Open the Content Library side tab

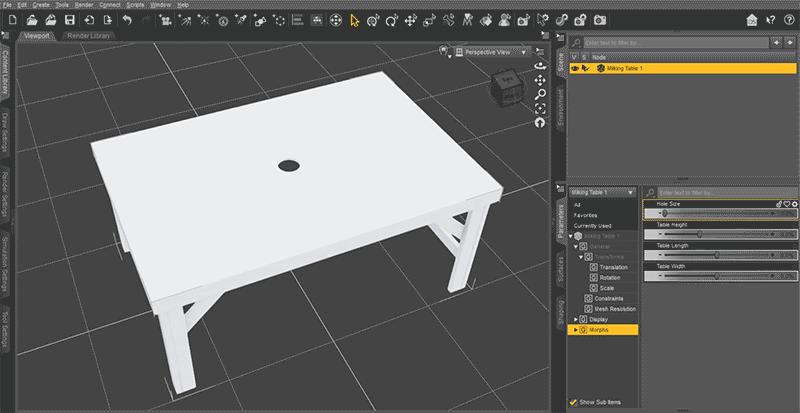5,73
